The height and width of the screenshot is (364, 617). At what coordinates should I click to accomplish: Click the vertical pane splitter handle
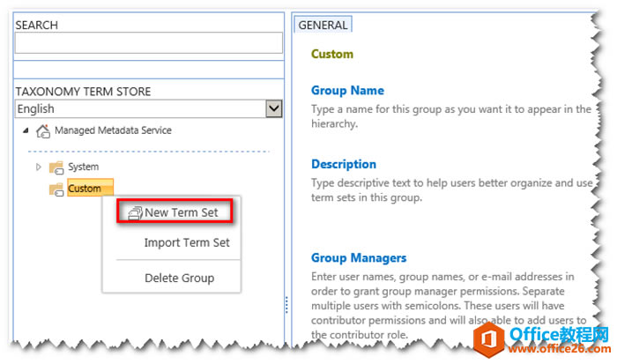(285, 304)
